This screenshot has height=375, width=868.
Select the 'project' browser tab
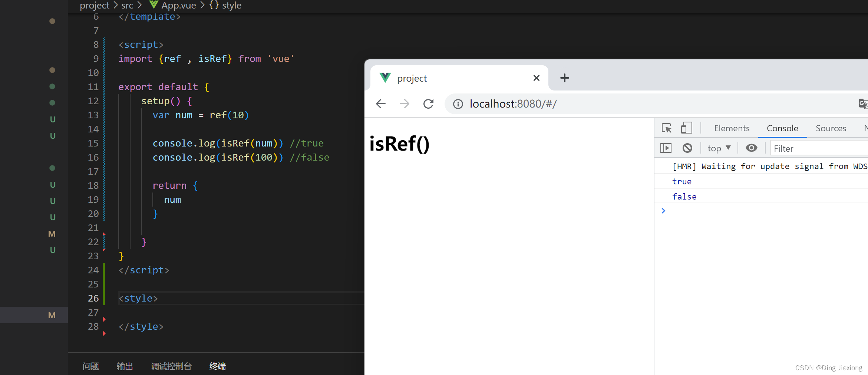[x=459, y=78]
